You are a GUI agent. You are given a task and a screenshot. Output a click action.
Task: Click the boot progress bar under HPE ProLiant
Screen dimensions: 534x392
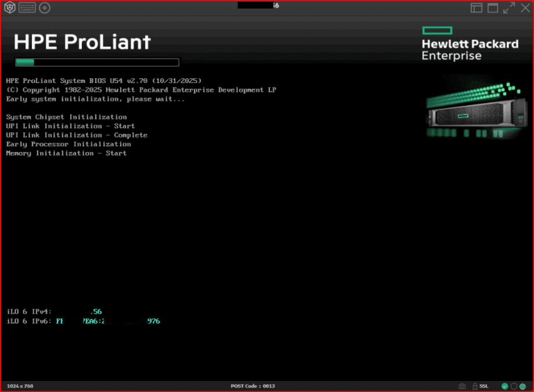(x=97, y=62)
